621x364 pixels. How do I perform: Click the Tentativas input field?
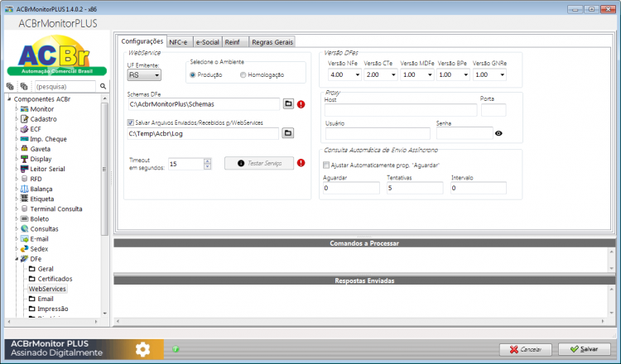click(x=415, y=188)
